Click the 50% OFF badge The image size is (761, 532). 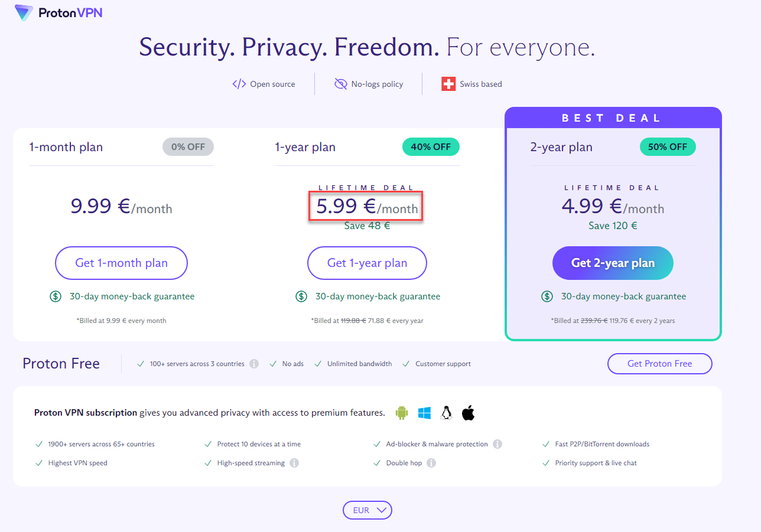668,147
